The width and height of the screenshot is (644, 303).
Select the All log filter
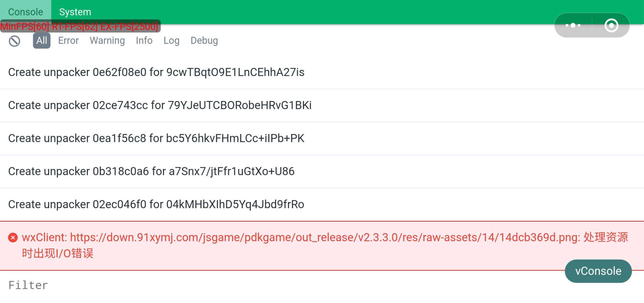(41, 41)
